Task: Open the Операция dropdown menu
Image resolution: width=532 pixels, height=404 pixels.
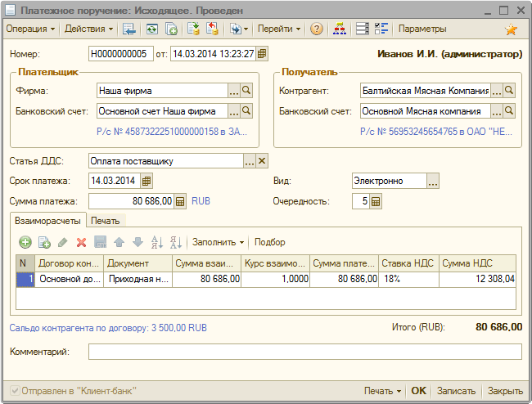Action: (x=31, y=29)
